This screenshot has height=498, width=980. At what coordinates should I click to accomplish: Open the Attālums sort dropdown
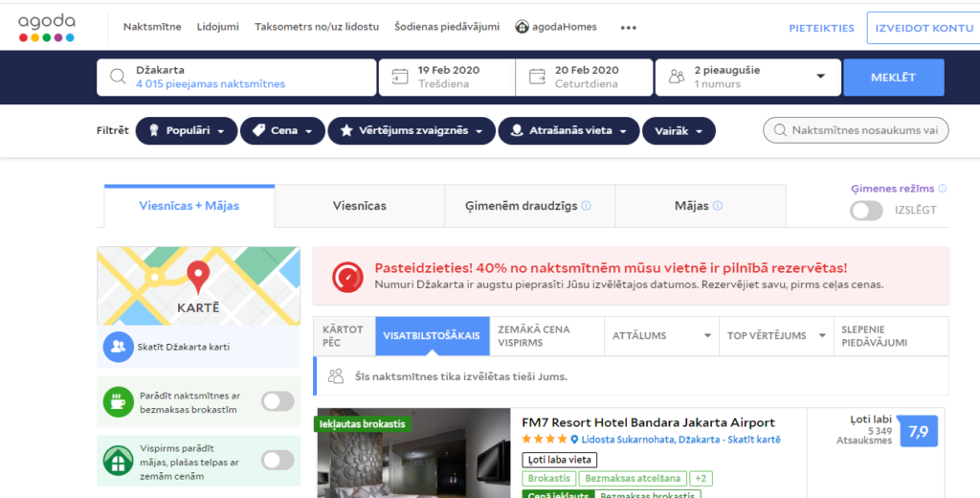pos(662,336)
